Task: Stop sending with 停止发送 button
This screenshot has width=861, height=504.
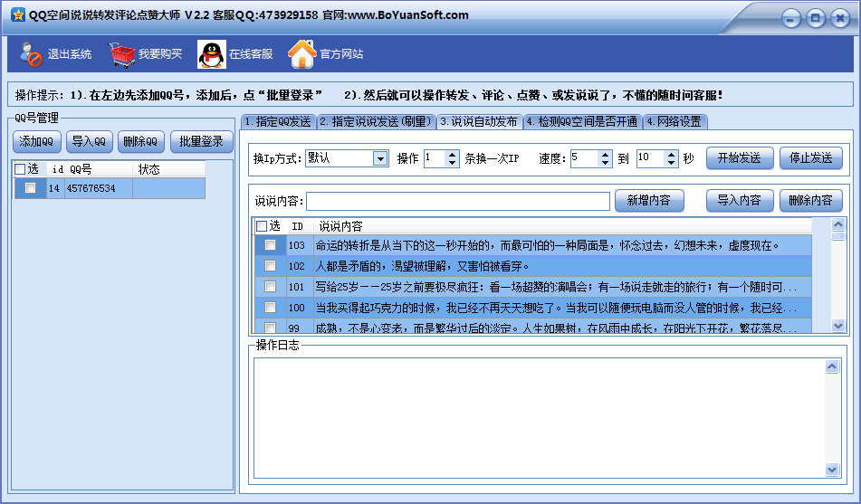Action: [810, 158]
